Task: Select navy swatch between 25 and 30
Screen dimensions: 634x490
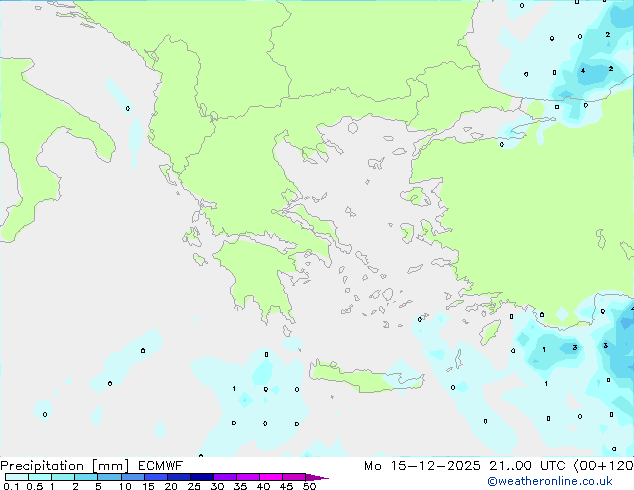Action: coord(202,477)
